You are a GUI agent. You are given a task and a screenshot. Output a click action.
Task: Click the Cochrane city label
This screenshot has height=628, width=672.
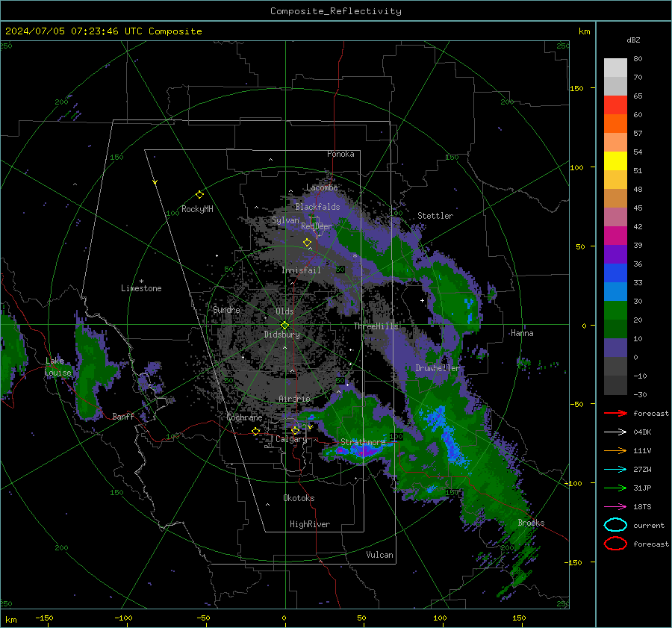244,417
